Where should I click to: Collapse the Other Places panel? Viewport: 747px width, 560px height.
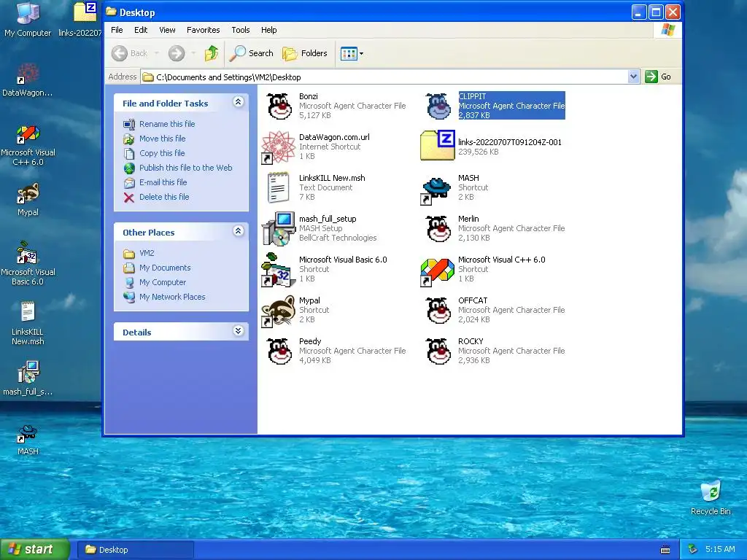click(x=239, y=231)
